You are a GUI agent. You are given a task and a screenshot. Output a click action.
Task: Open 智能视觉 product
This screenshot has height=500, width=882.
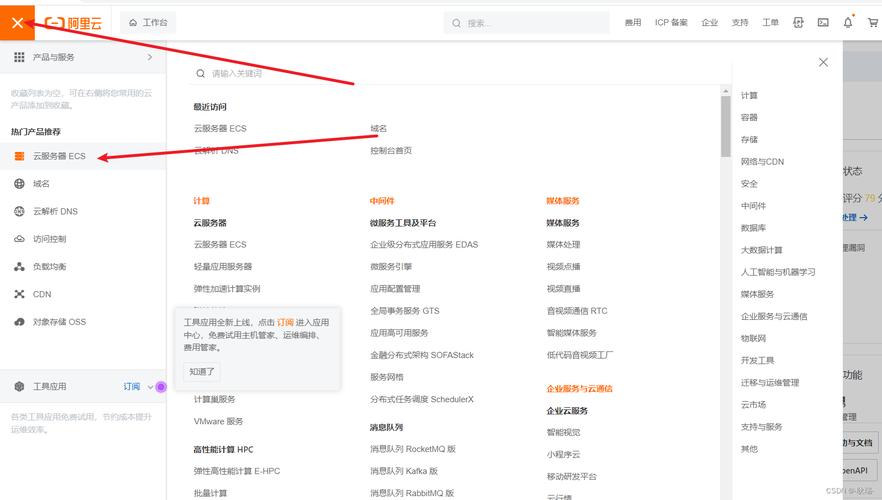[563, 432]
